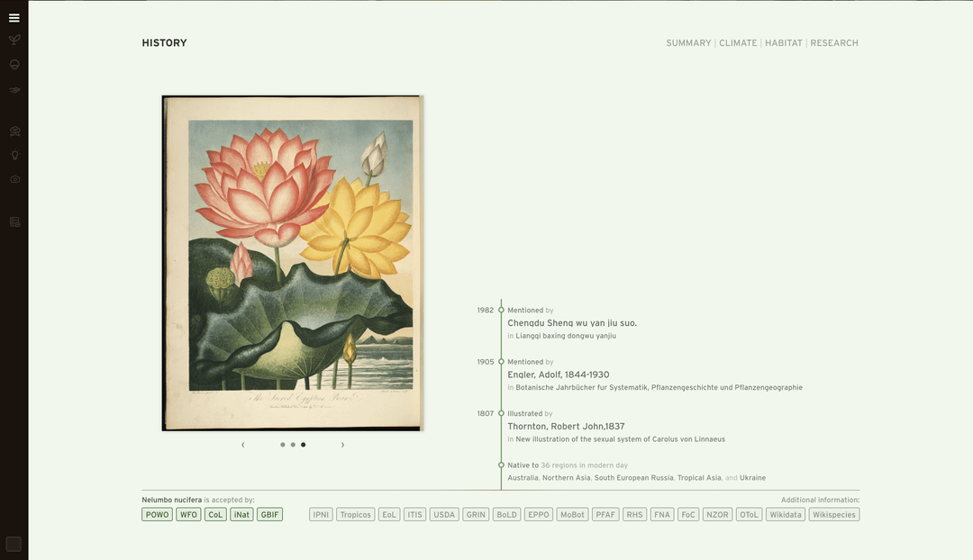This screenshot has height=560, width=973.
Task: Open Thornton, Robert John, 1837 entry
Action: coord(566,426)
